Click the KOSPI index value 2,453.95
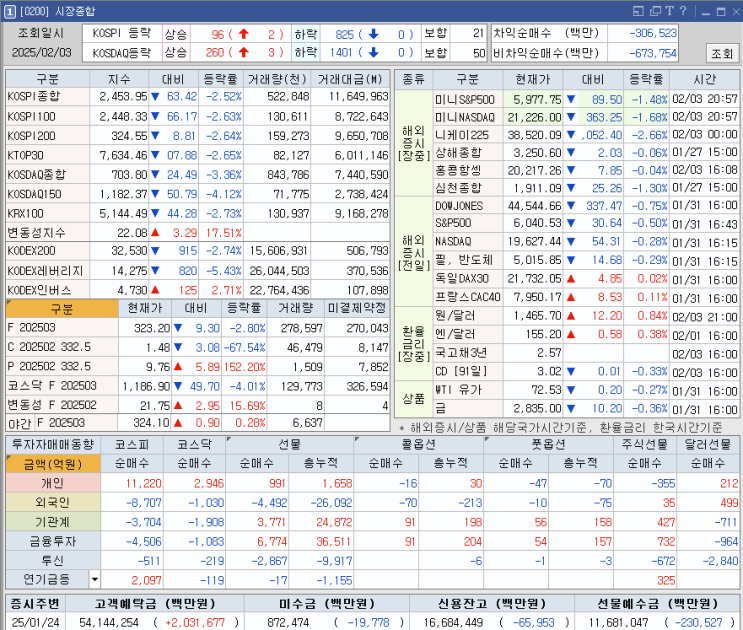 [123, 97]
